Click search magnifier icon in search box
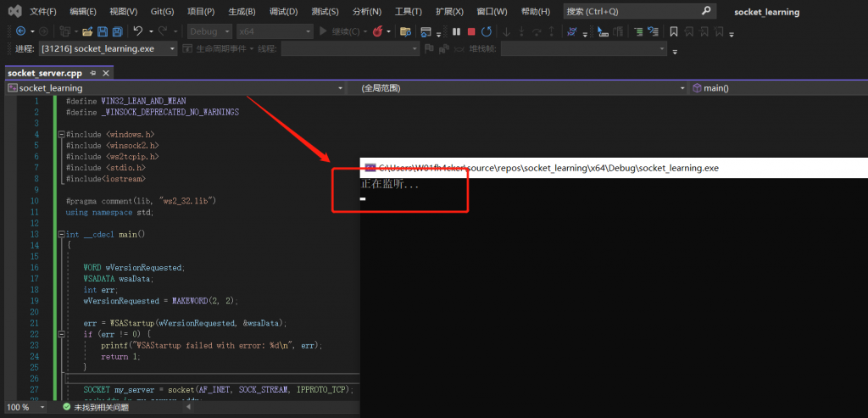Screen dimensions: 868x418 706,11
